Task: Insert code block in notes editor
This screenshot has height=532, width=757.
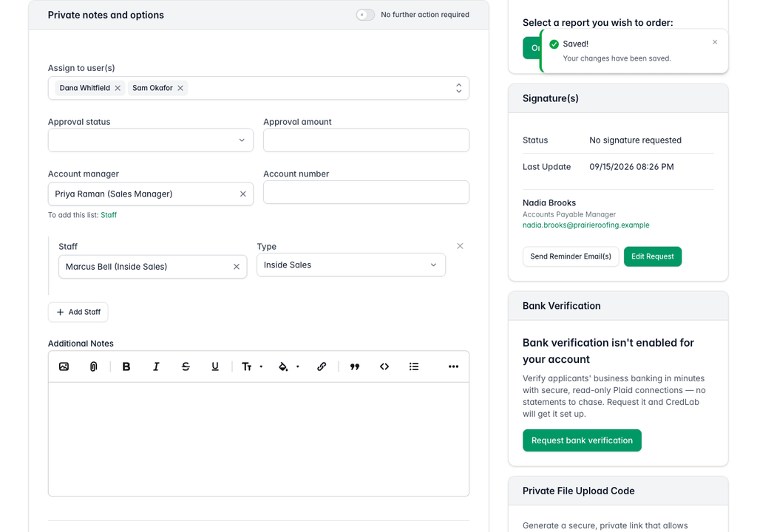Action: tap(384, 366)
